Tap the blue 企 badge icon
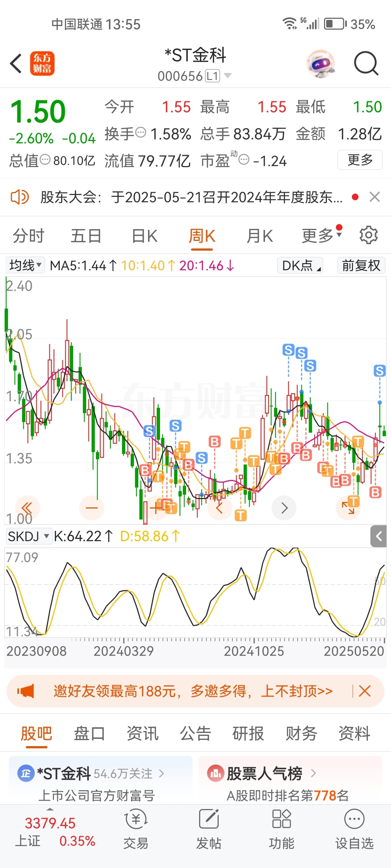 pyautogui.click(x=26, y=774)
